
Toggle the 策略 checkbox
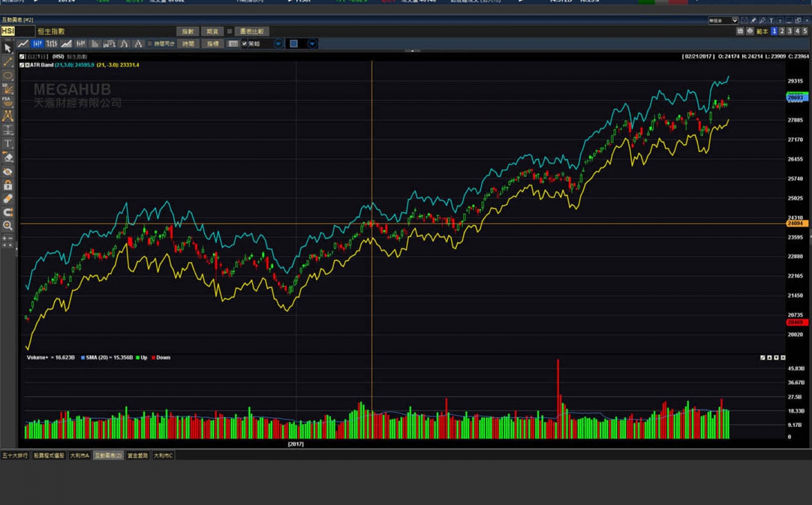pos(245,44)
